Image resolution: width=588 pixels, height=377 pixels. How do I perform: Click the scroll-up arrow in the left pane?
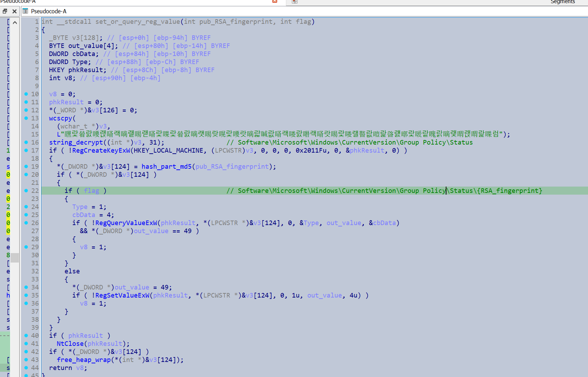point(15,22)
